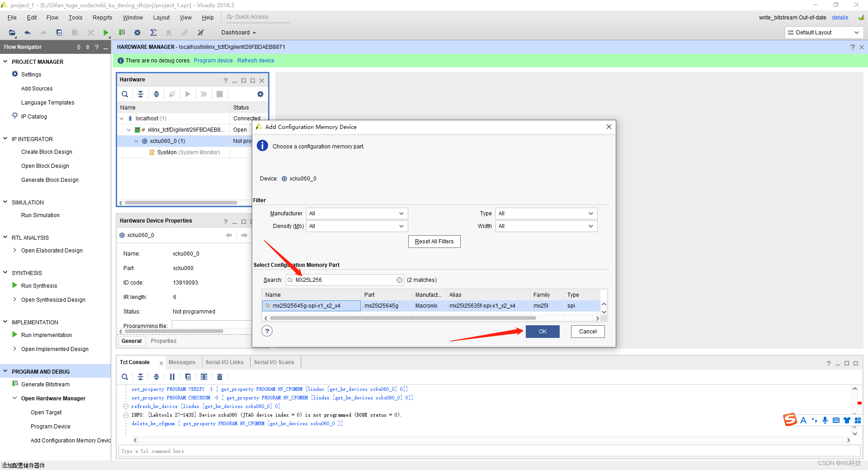
Task: Click Run Synthesis in Flow Navigator
Action: (x=39, y=286)
